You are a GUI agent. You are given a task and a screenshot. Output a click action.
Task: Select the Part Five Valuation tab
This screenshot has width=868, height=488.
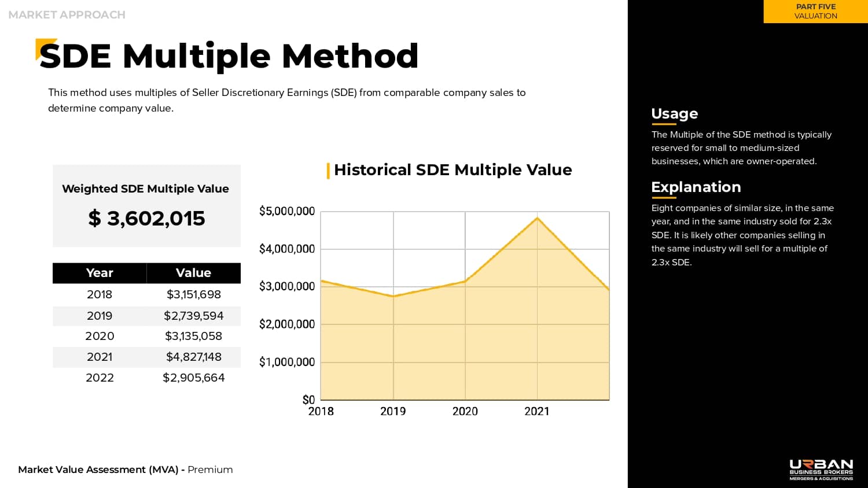[x=815, y=12]
